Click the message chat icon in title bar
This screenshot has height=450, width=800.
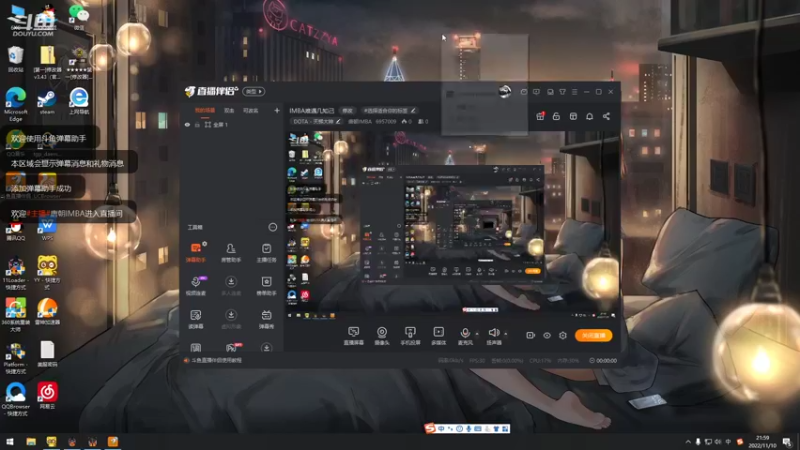(536, 92)
